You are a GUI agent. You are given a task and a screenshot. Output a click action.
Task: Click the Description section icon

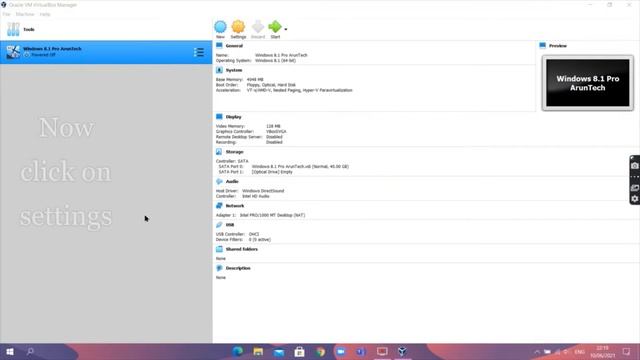click(219, 268)
